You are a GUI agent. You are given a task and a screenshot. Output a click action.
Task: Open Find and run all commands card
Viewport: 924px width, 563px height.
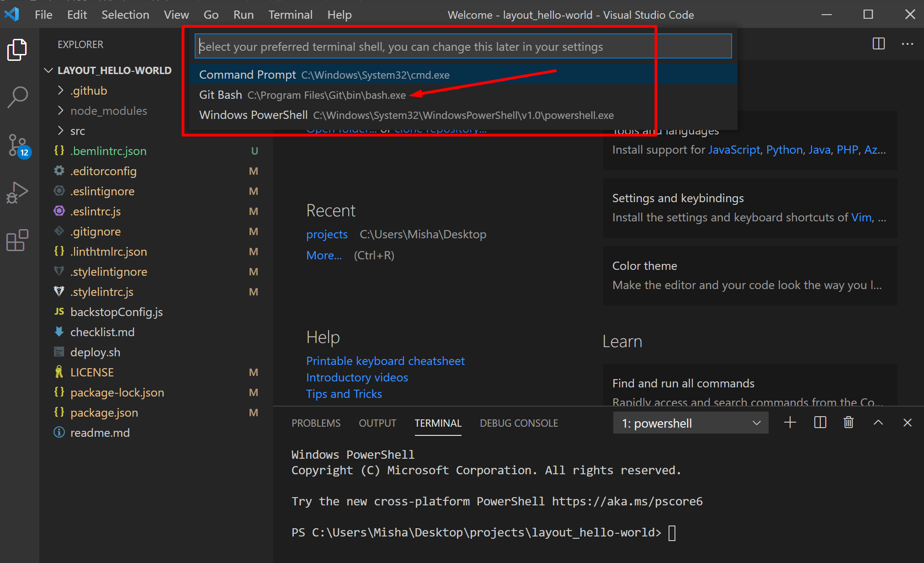pyautogui.click(x=750, y=385)
